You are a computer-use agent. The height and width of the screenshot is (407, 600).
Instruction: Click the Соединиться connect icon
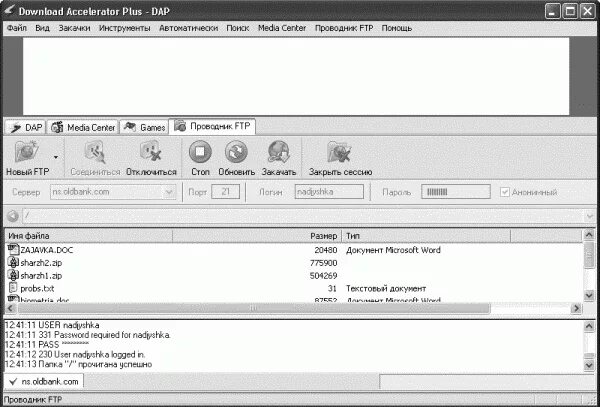(95, 152)
